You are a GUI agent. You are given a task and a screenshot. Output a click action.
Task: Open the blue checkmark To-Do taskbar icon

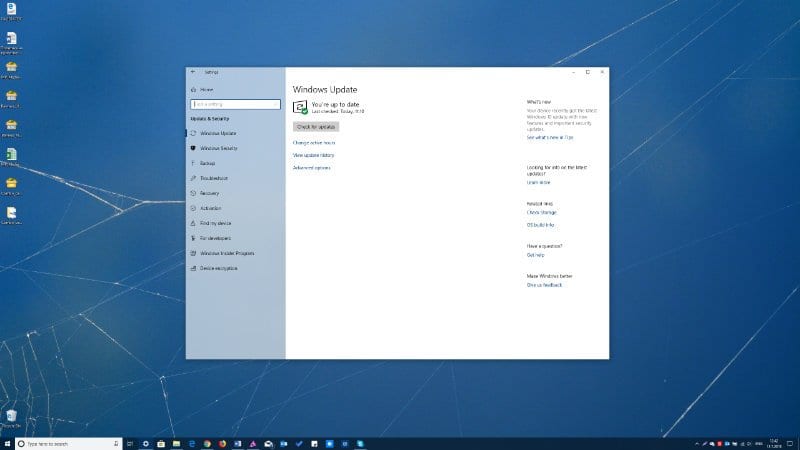299,444
